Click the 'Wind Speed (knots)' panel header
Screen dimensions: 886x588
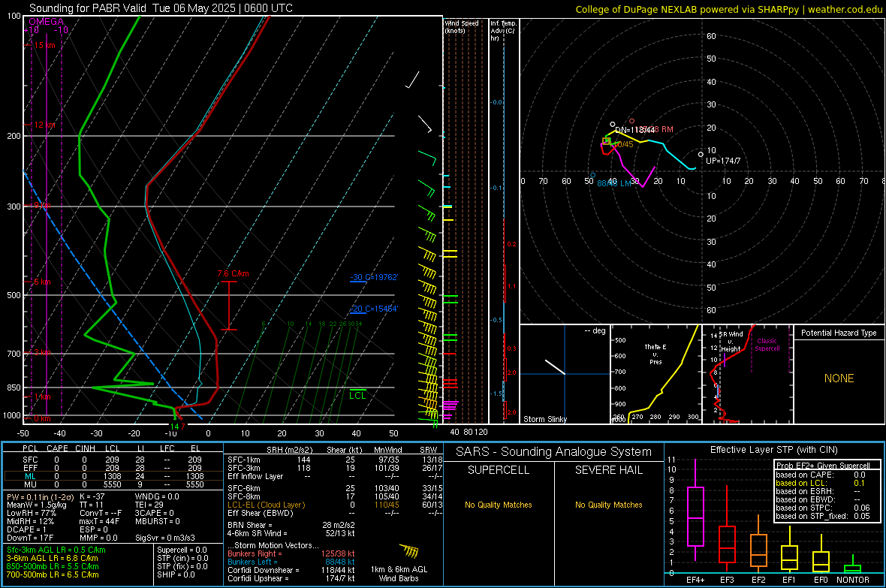pos(462,26)
